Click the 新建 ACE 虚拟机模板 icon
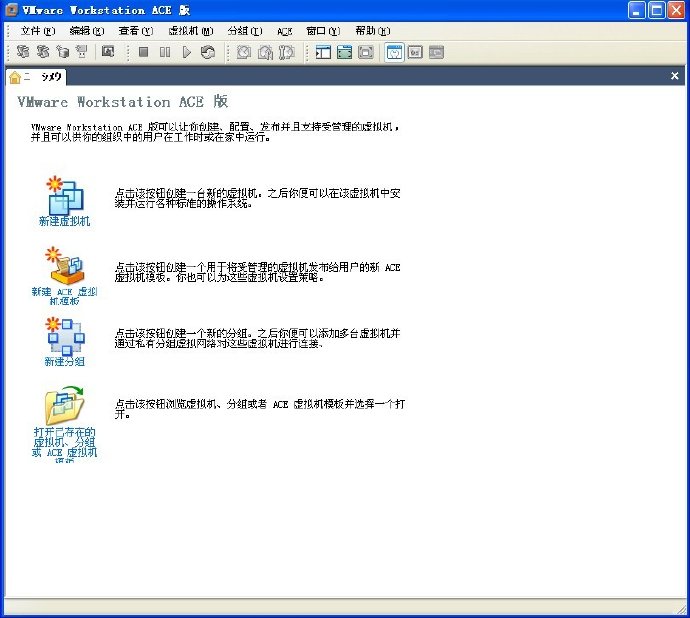This screenshot has height=618, width=690. [65, 265]
